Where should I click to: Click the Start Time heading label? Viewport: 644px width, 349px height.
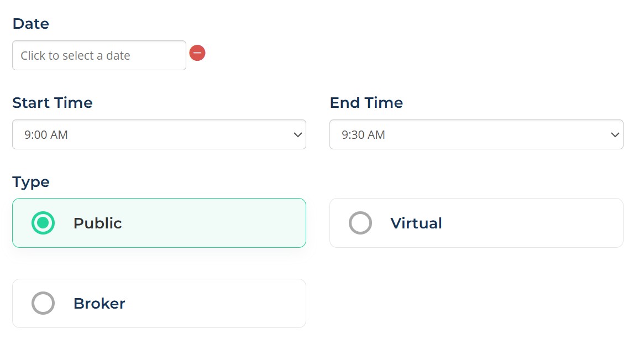(53, 103)
